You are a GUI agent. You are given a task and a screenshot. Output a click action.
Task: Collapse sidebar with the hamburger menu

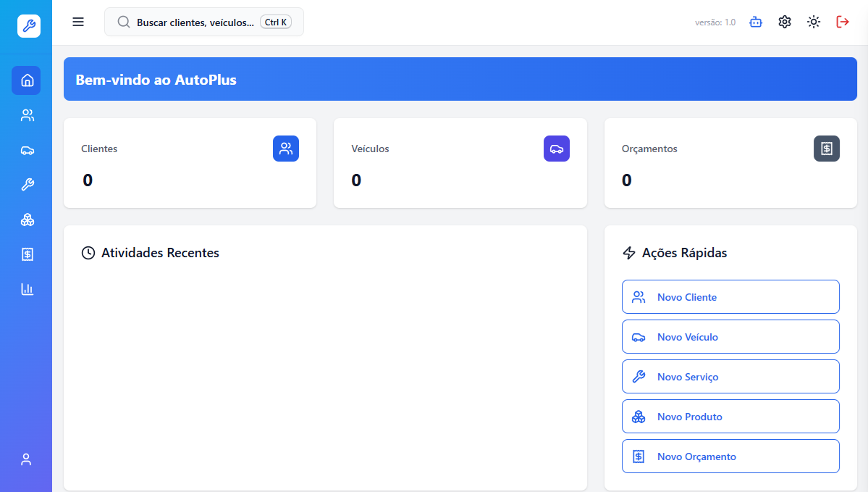(x=78, y=22)
